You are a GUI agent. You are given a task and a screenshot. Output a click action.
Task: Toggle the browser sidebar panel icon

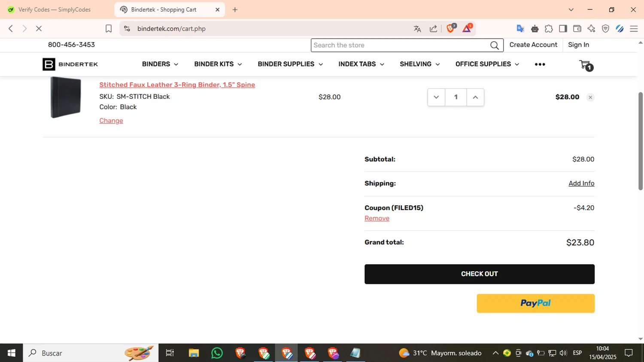click(563, 29)
